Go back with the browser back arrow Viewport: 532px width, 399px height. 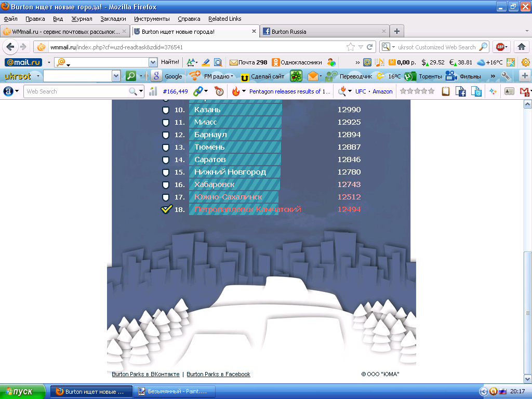10,47
